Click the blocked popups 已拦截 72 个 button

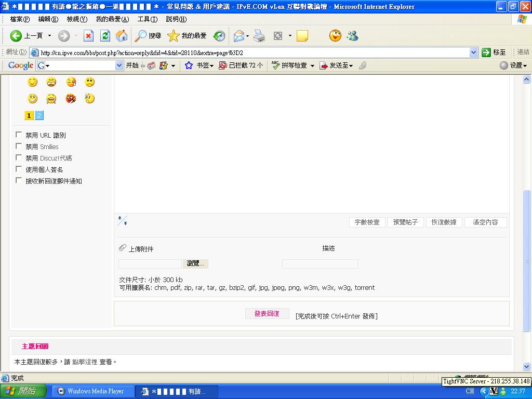coord(241,65)
